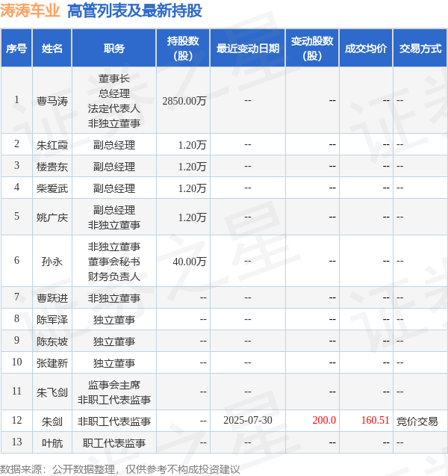
Task: Click the name 朱剑 in row 12
Action: pyautogui.click(x=52, y=421)
